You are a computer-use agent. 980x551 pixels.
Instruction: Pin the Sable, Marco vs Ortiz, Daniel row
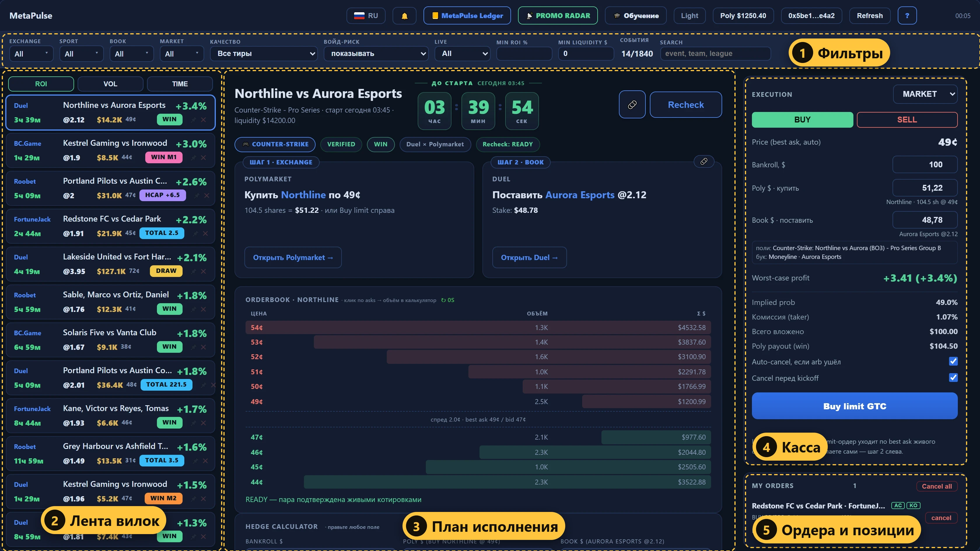tap(194, 309)
